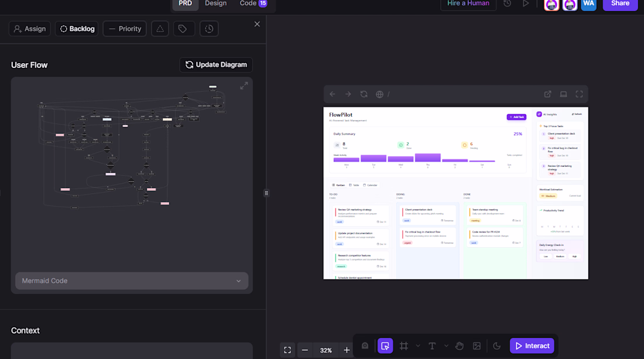Switch to the PRD tab
This screenshot has width=644, height=359.
[x=185, y=4]
